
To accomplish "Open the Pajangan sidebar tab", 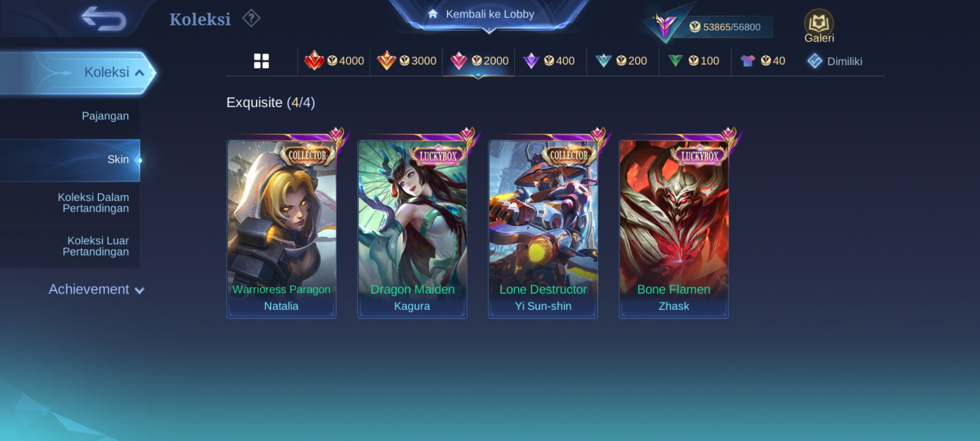I will pyautogui.click(x=70, y=116).
